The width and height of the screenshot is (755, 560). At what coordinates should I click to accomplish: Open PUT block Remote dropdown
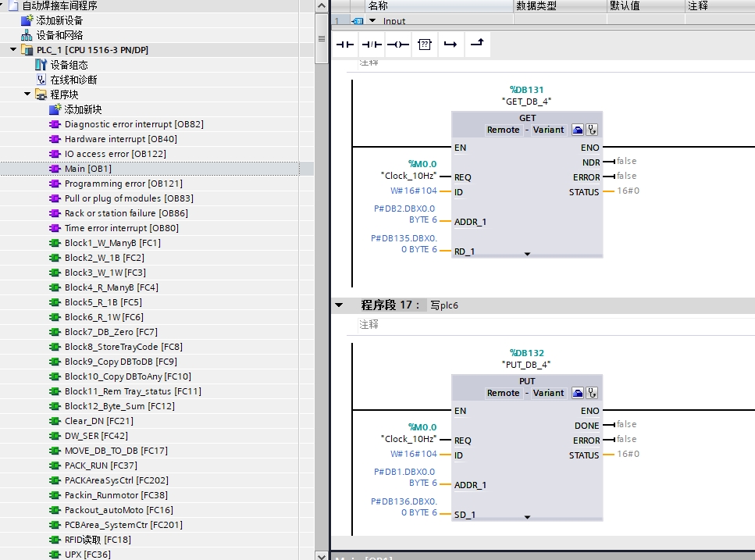pyautogui.click(x=503, y=394)
